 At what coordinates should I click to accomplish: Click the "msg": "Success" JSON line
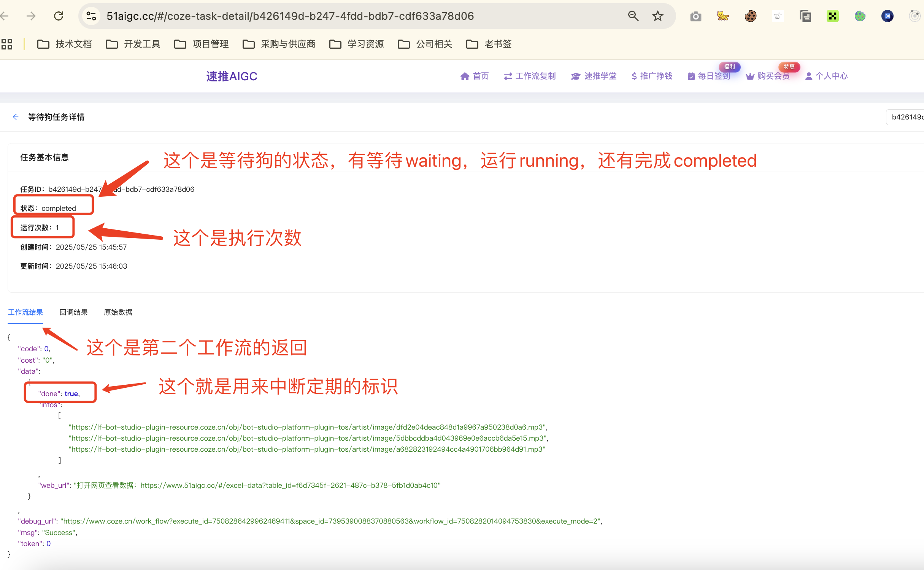[x=48, y=532]
